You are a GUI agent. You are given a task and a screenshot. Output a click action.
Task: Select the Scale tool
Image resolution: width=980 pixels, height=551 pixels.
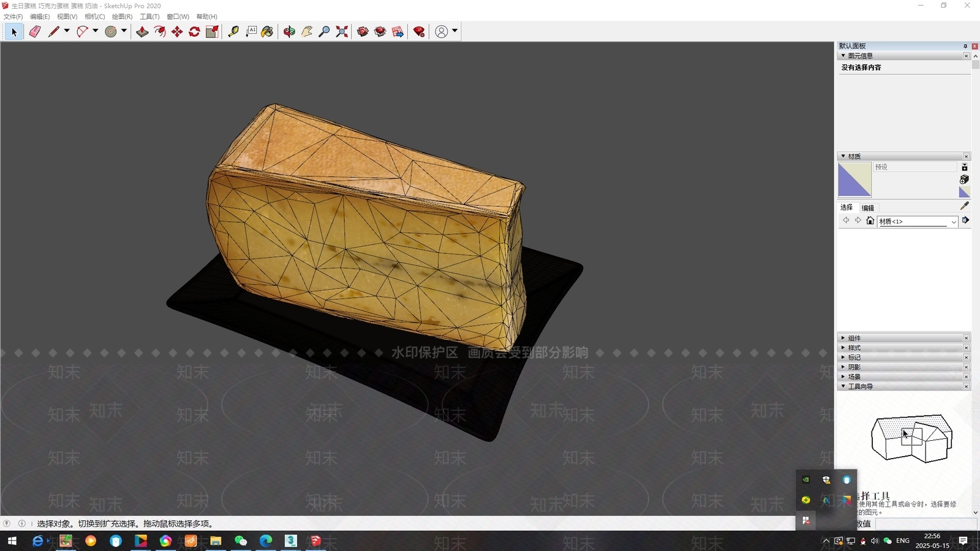212,32
